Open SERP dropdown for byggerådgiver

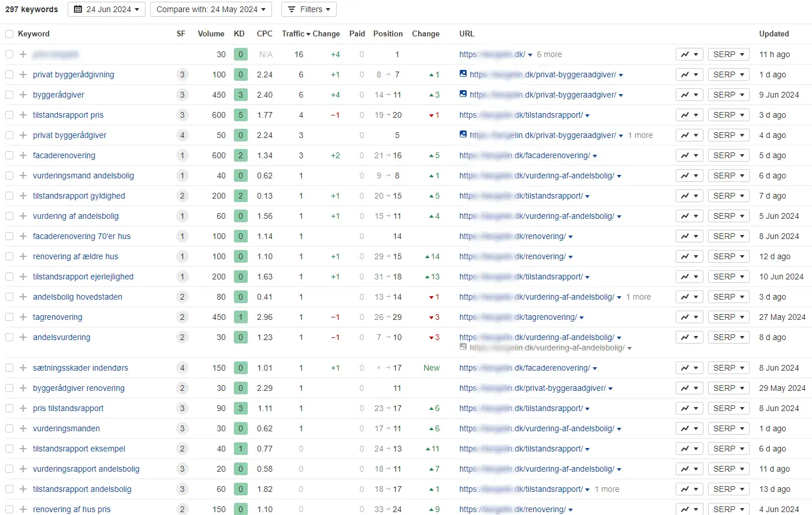pos(729,95)
